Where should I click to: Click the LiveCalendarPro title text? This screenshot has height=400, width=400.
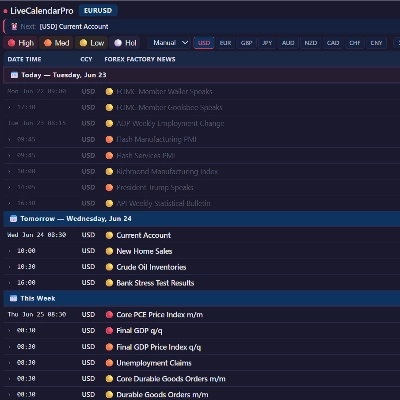coord(42,11)
